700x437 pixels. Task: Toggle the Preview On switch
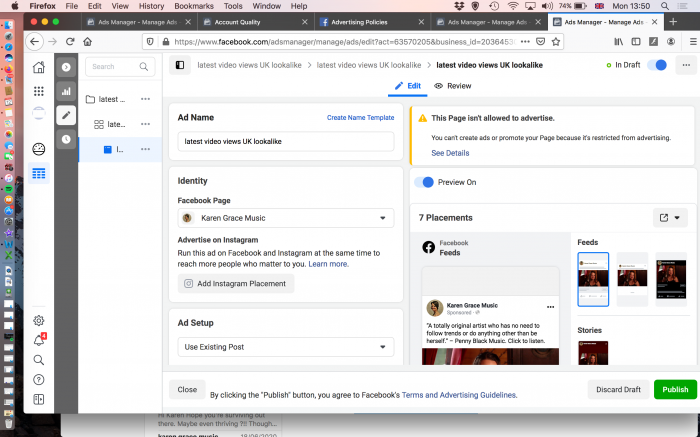point(424,182)
